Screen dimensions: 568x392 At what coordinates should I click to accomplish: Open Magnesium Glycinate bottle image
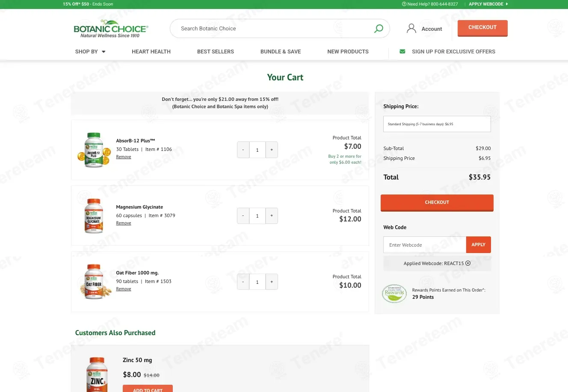click(x=94, y=216)
